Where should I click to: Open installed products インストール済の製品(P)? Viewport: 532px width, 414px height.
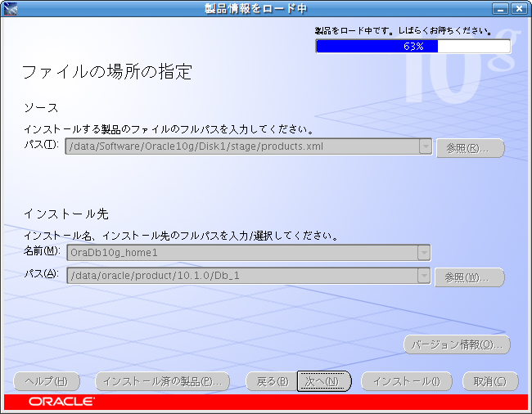(163, 381)
